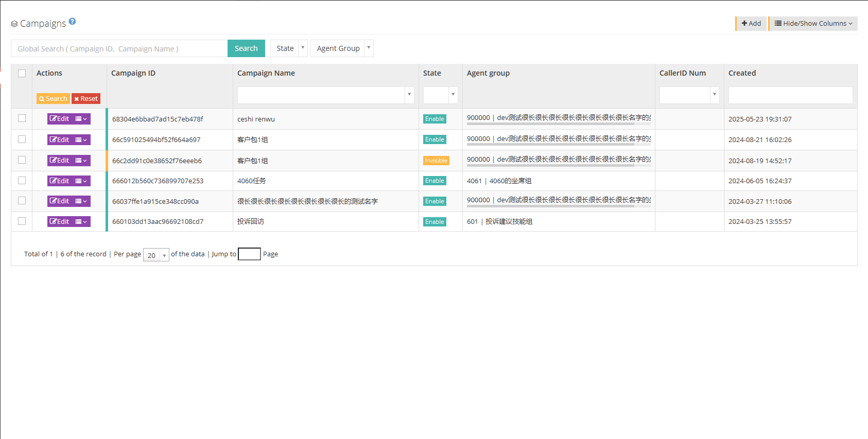
Task: Click campaign ID 666012b560c736899707e253
Action: point(158,181)
